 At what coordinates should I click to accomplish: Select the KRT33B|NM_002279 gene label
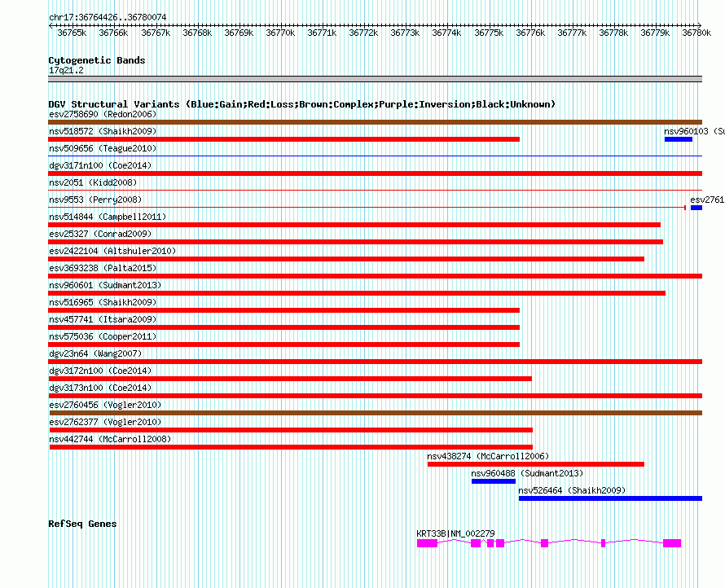click(x=455, y=533)
